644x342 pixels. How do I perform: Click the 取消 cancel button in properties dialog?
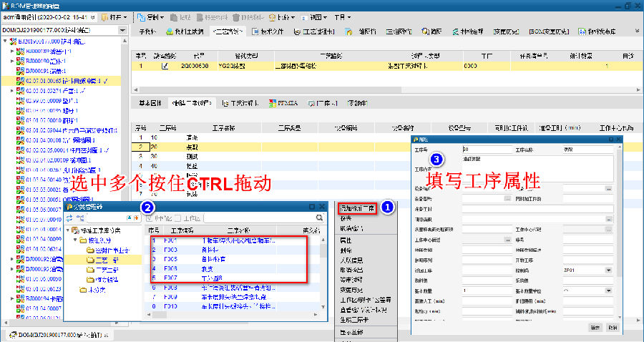[612, 328]
